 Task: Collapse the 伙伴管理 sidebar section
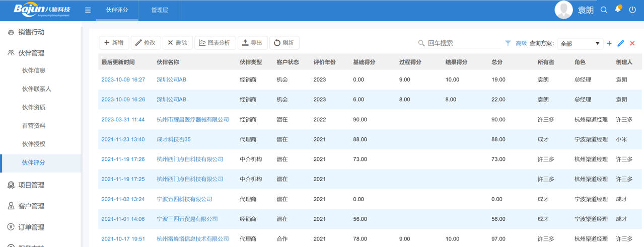click(31, 53)
